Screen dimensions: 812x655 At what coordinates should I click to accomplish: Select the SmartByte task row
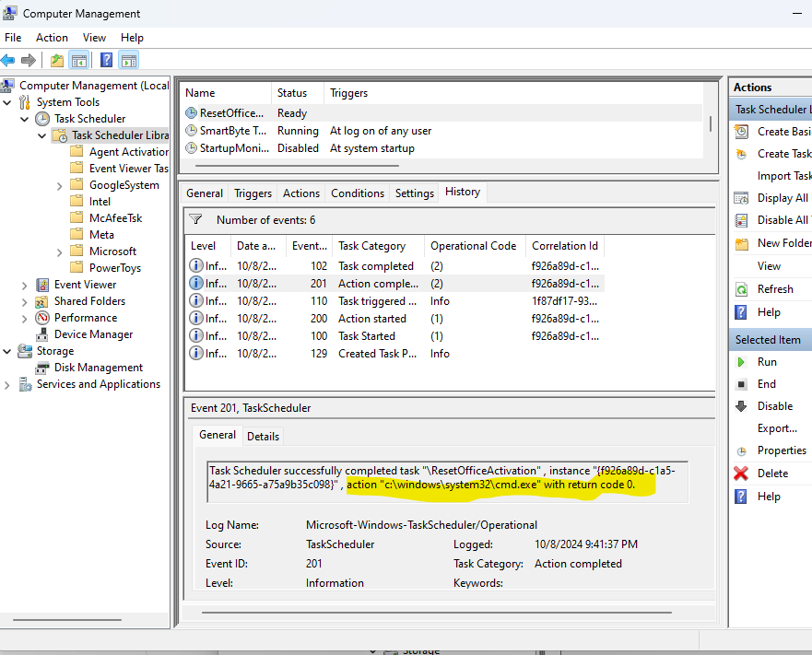click(443, 131)
